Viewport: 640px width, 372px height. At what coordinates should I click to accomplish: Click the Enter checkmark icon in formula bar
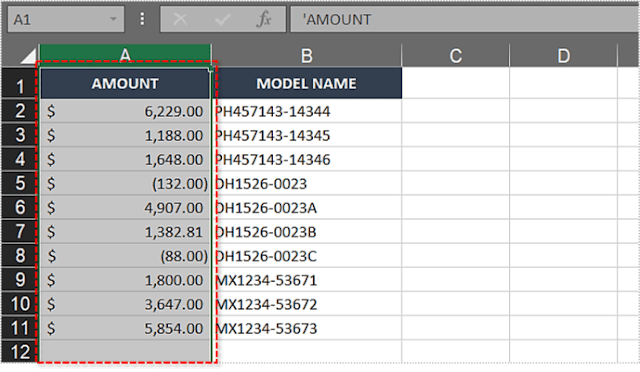[x=222, y=19]
